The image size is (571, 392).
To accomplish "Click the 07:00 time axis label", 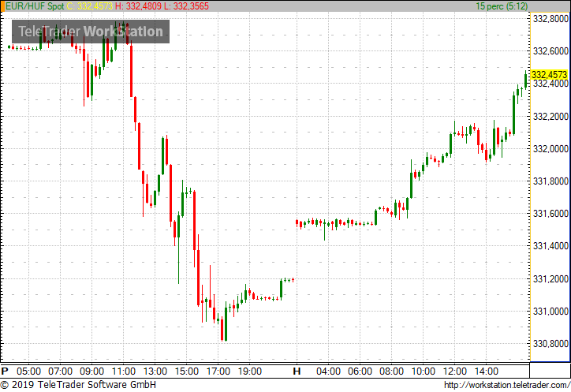I will click(61, 371).
